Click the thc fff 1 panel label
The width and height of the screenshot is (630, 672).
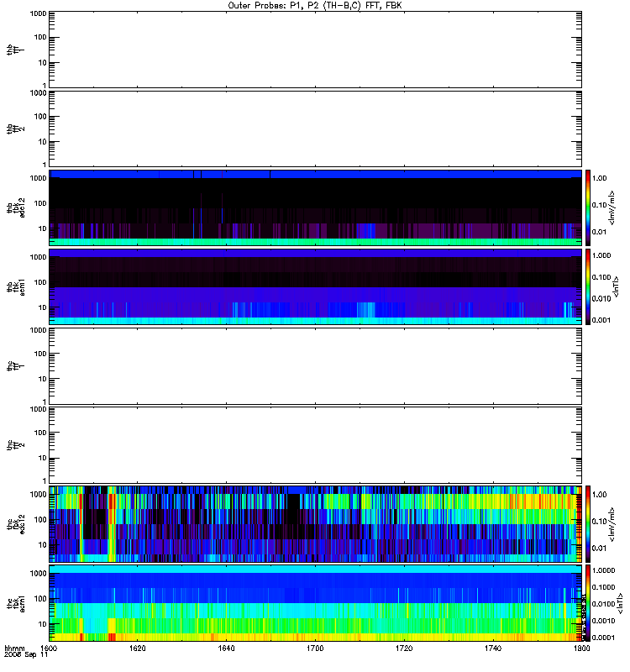[x=15, y=366]
